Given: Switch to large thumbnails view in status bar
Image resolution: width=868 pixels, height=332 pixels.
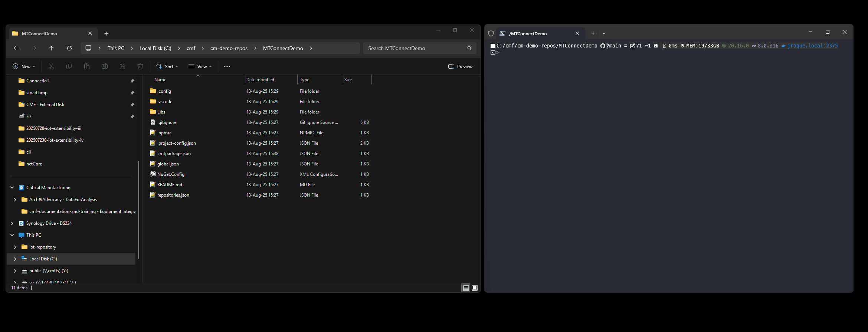Looking at the screenshot, I should [475, 288].
